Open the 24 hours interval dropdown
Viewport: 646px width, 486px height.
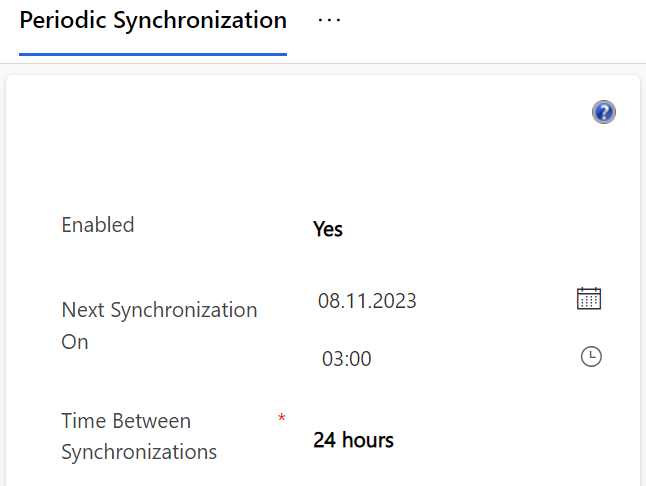[353, 440]
